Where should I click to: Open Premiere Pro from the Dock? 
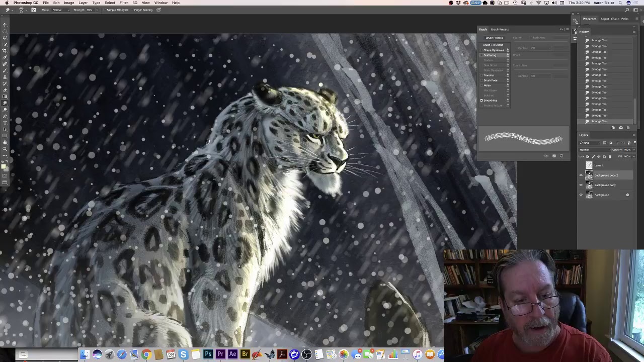point(220,355)
